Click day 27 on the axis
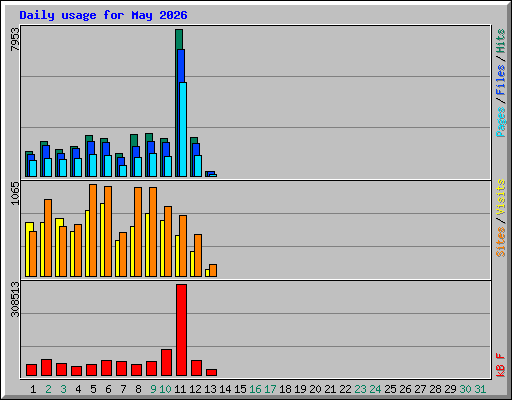This screenshot has height=400, width=512. click(420, 389)
